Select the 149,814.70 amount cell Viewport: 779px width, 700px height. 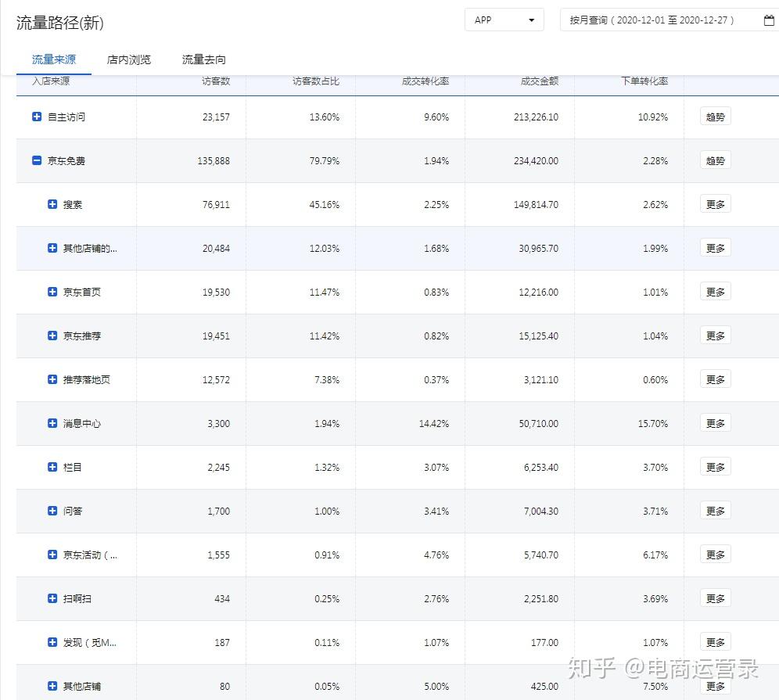coord(536,205)
